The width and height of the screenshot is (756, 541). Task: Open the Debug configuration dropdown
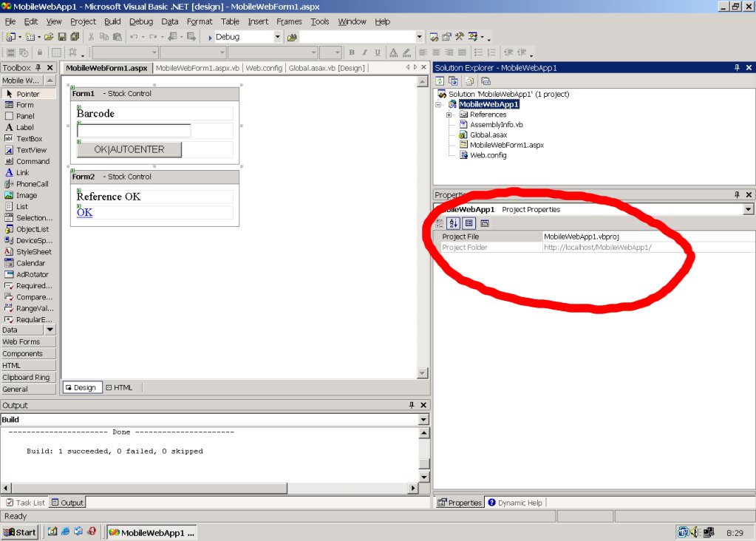[277, 37]
